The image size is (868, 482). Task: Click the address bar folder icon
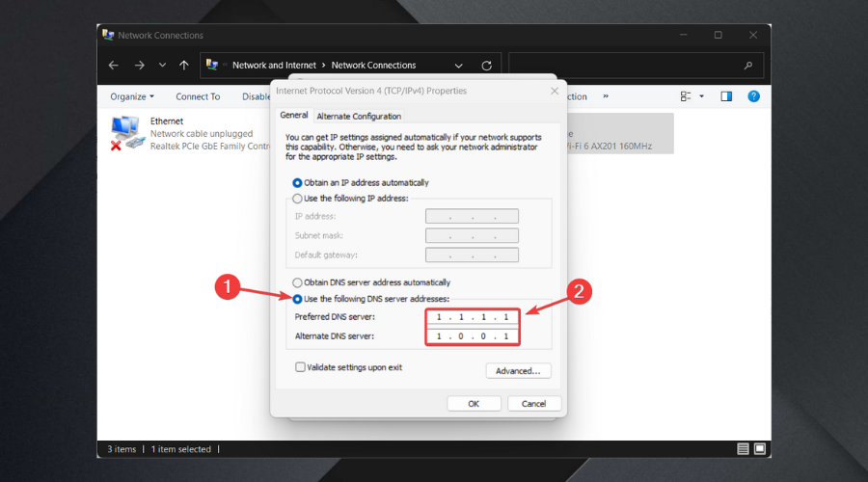pyautogui.click(x=212, y=65)
